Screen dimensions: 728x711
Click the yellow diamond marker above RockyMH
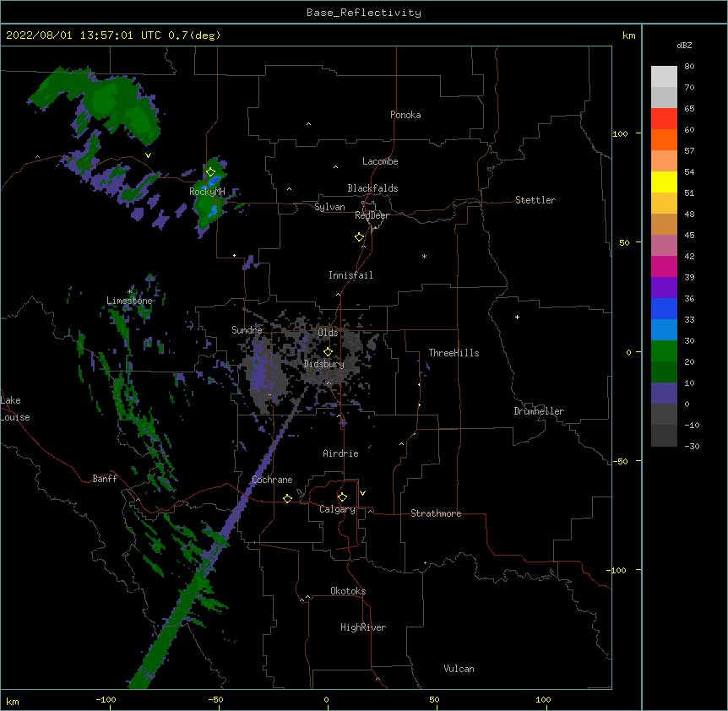210,171
